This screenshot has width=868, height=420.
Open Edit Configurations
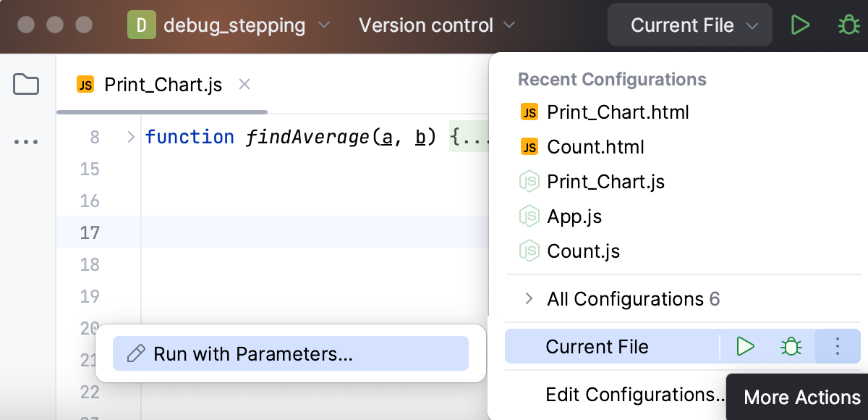[x=635, y=395]
